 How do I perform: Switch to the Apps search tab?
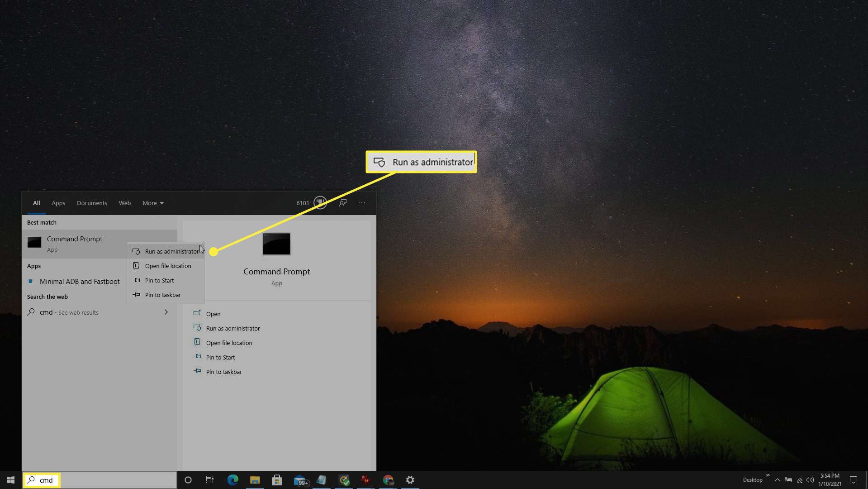58,203
